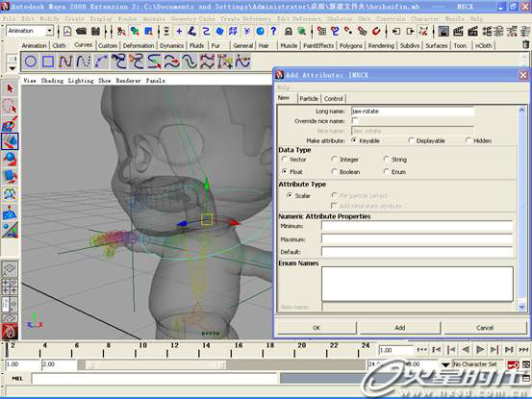This screenshot has width=532, height=399.
Task: Activate the Lasso Select tool
Action: tap(10, 106)
